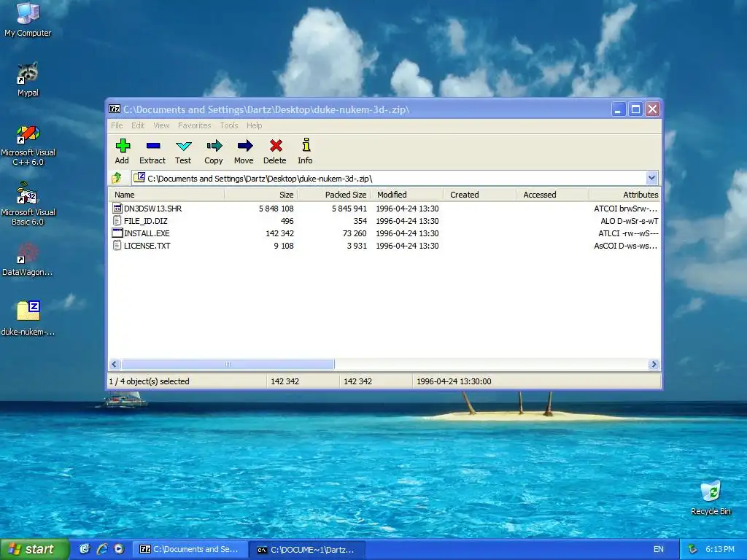Open the Info toolbar icon

tap(306, 145)
